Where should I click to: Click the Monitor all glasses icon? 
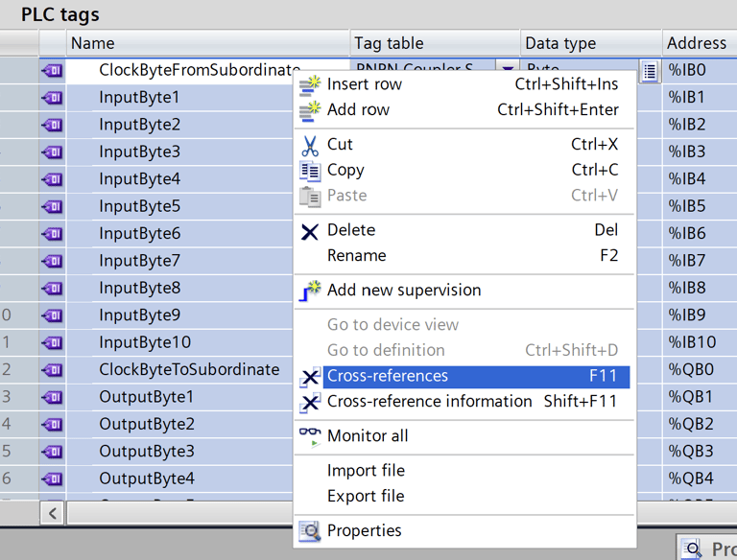(x=310, y=435)
